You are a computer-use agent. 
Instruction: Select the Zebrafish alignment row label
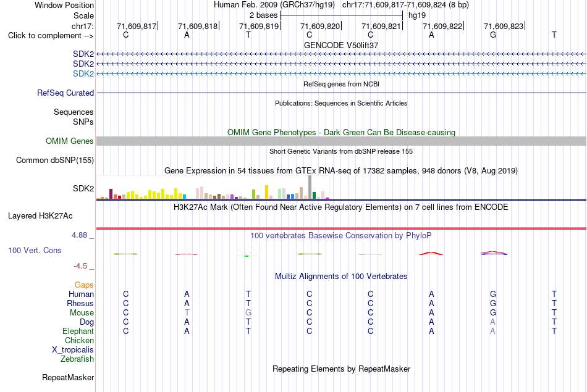pyautogui.click(x=77, y=359)
